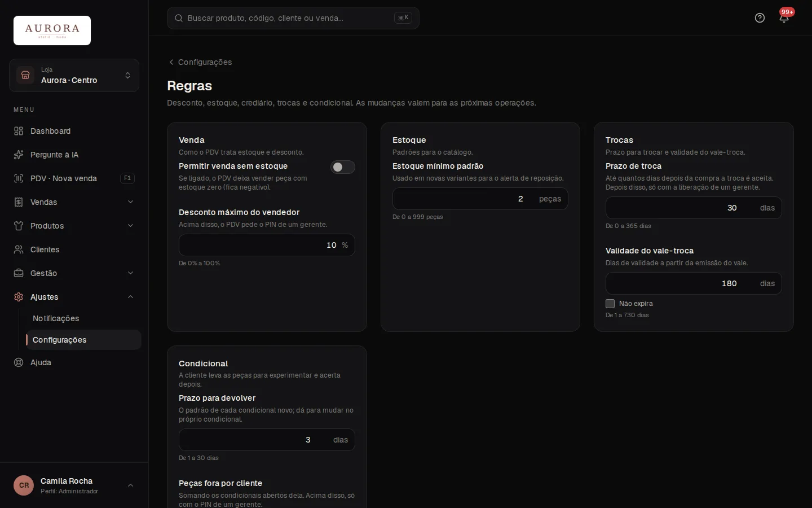Image resolution: width=812 pixels, height=508 pixels.
Task: Click the Produtos shirt icon
Action: [x=19, y=226]
